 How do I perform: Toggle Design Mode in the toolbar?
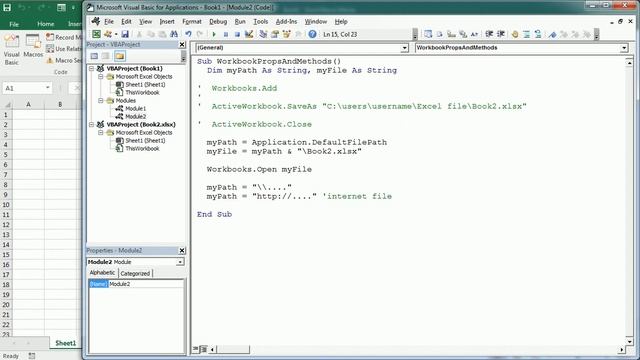[x=249, y=34]
